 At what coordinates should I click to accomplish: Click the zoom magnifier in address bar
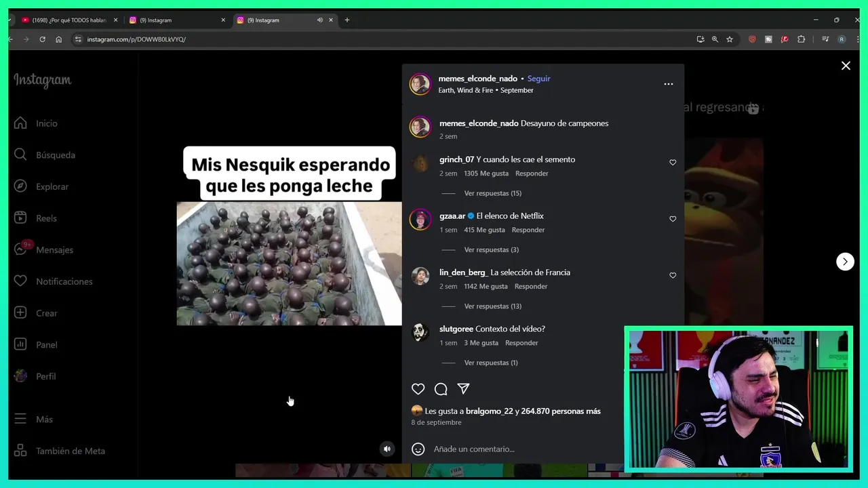click(715, 39)
